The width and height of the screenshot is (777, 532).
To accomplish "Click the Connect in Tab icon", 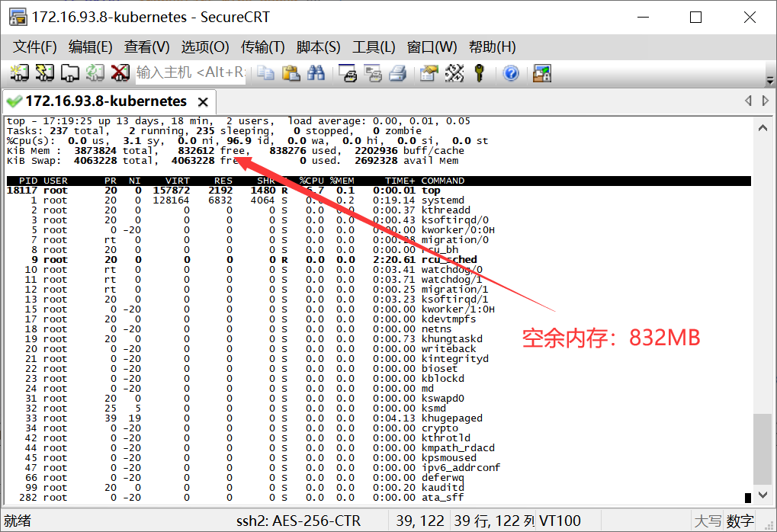I will point(70,73).
